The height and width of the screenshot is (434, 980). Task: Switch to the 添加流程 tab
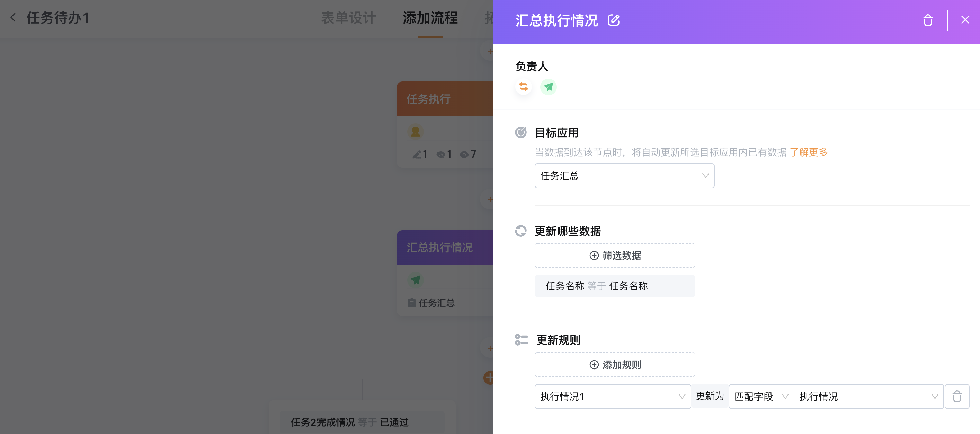pyautogui.click(x=430, y=18)
